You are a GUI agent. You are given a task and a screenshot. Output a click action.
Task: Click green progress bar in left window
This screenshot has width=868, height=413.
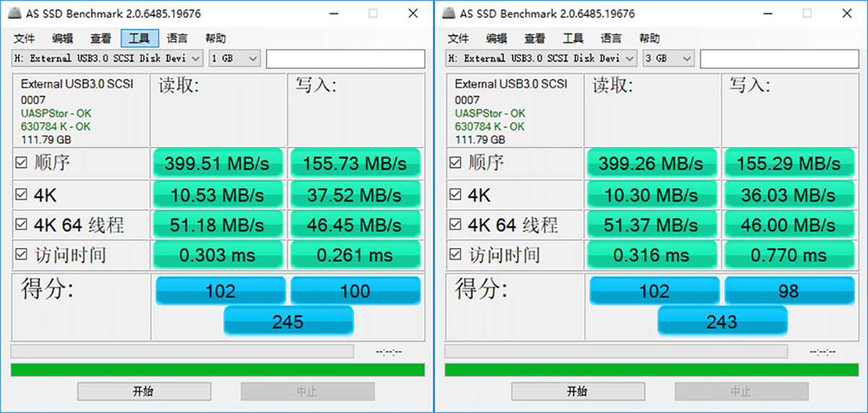(x=218, y=370)
